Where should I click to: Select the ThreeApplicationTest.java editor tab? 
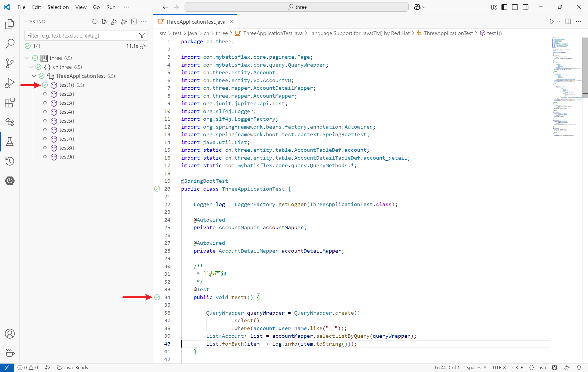click(195, 22)
